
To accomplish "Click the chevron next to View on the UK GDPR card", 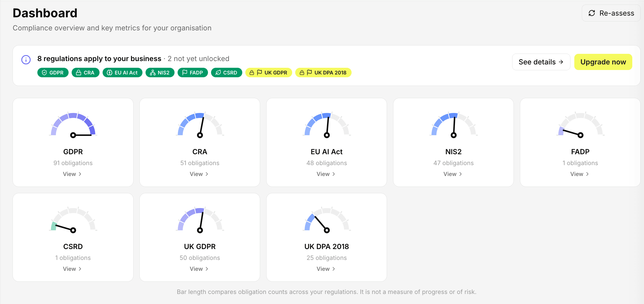I will 207,269.
